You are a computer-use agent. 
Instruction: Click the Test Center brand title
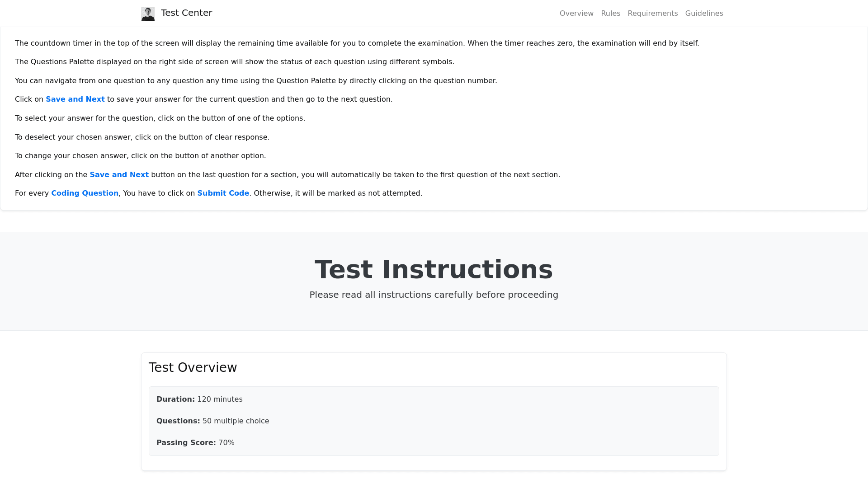click(186, 13)
